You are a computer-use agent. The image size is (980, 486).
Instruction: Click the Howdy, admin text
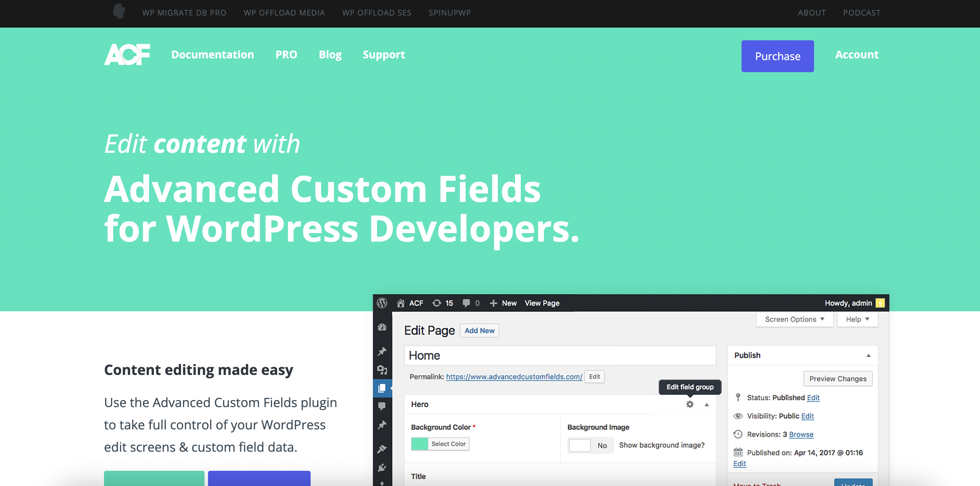[848, 303]
